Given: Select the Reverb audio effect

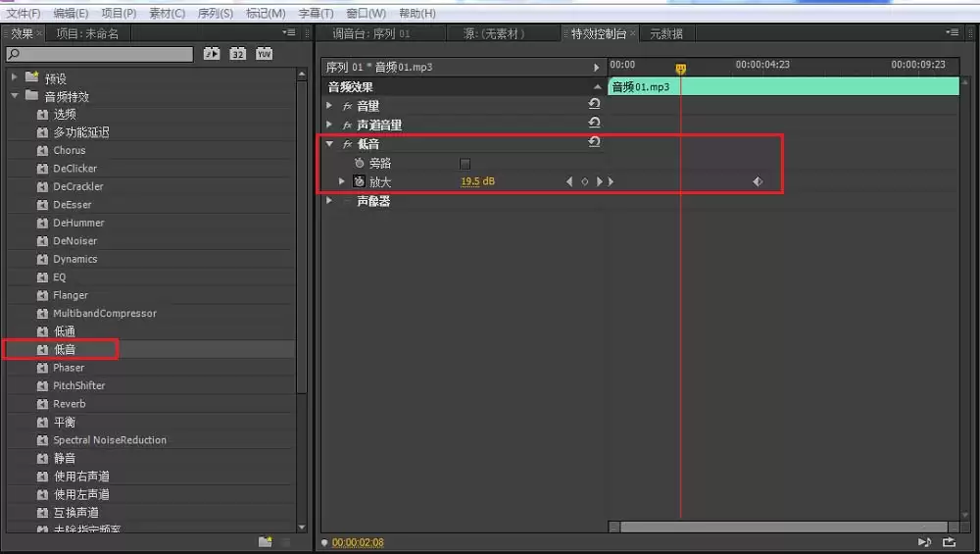Looking at the screenshot, I should point(70,404).
